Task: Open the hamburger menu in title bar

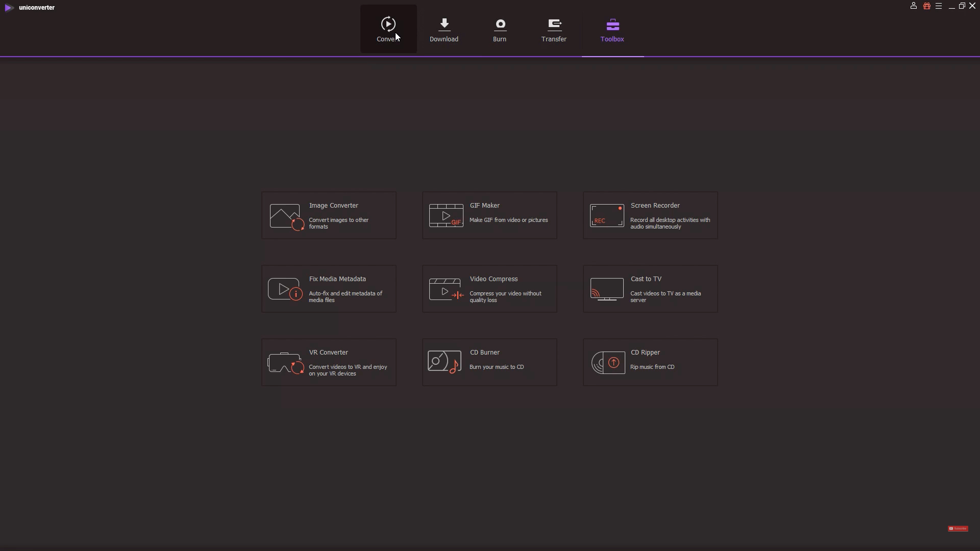Action: pos(939,6)
